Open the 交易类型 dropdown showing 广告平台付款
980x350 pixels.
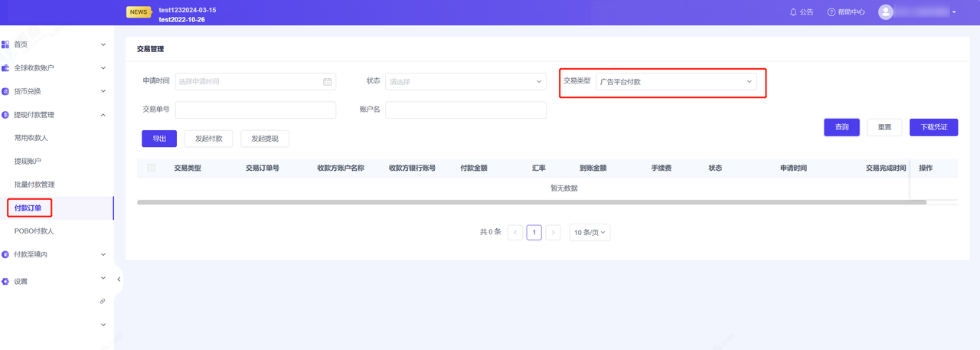(x=676, y=81)
